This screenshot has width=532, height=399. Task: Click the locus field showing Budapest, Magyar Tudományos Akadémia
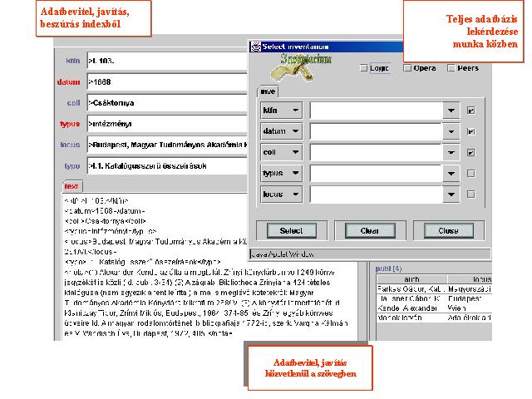pos(167,145)
